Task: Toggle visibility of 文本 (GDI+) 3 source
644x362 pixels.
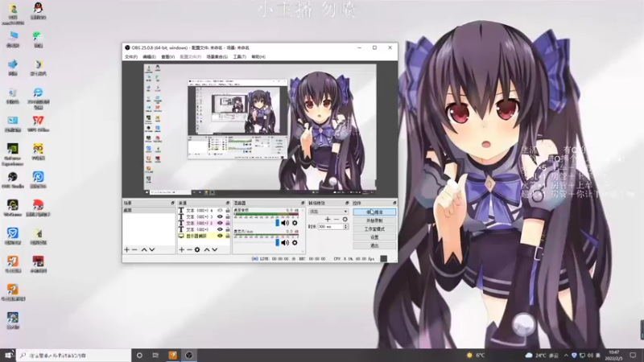Action: click(220, 216)
